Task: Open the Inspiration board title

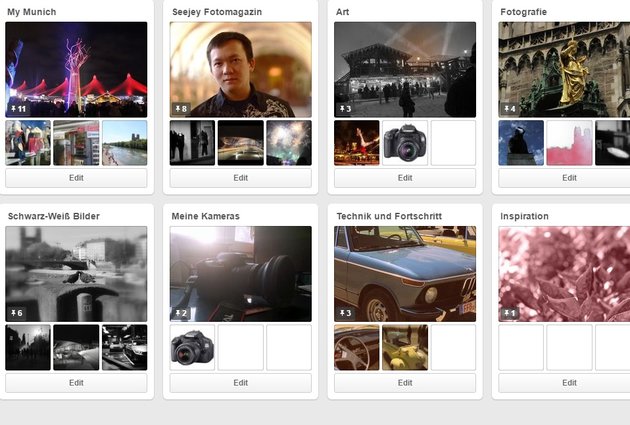Action: coord(524,216)
